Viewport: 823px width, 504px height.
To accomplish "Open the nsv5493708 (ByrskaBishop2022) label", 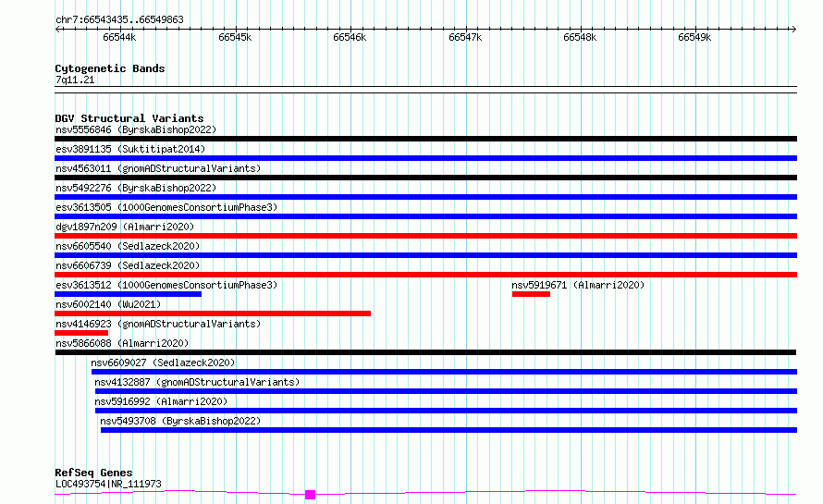I will 180,421.
